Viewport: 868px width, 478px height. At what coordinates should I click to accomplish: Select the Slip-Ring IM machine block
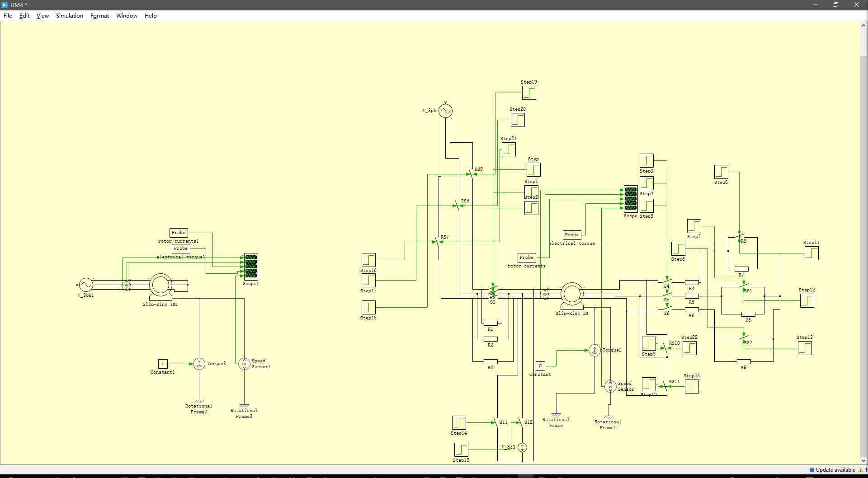572,294
